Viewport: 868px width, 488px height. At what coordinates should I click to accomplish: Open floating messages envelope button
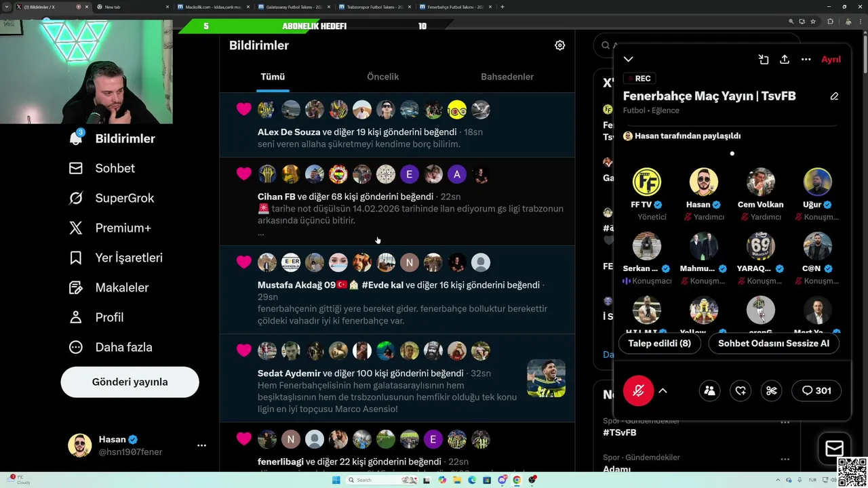[x=835, y=449]
